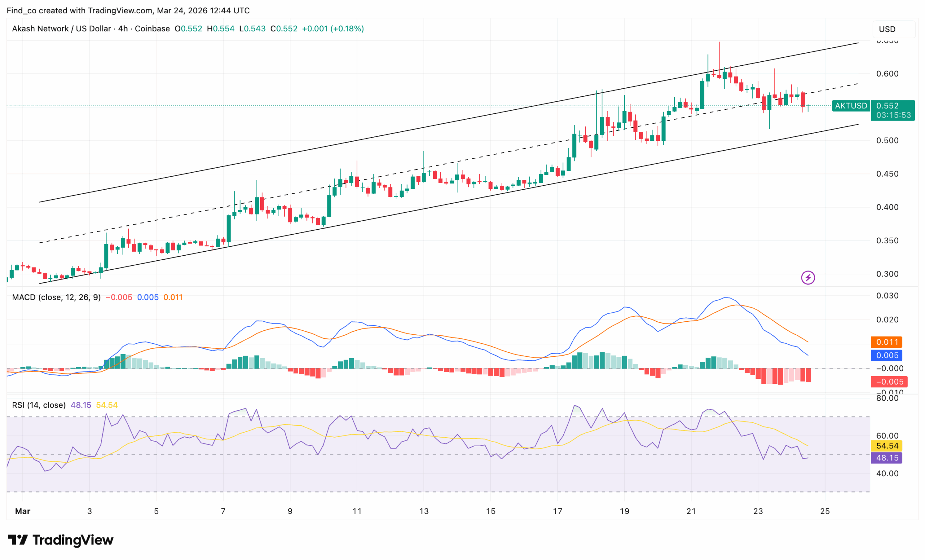Screen dimensions: 925x560
Task: Click the current price 0.552 label
Action: pyautogui.click(x=887, y=106)
